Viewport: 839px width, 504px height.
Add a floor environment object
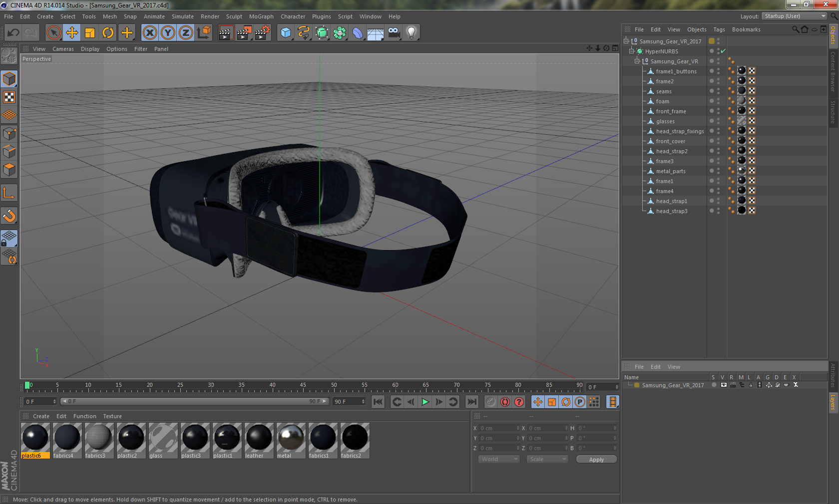(376, 33)
